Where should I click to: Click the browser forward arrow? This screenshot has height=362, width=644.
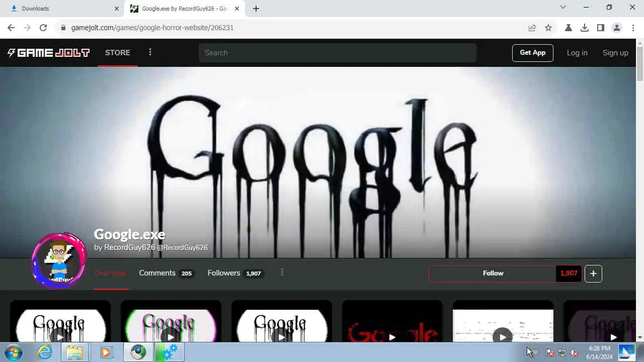coord(27,28)
